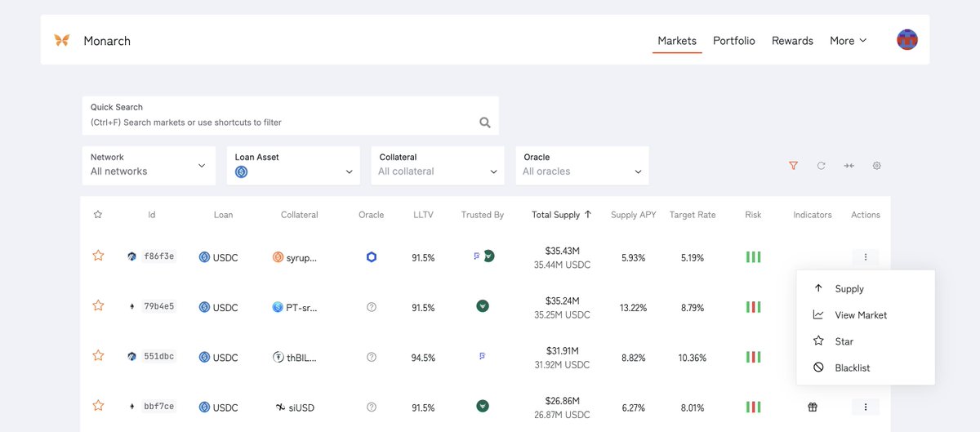Click thBIL collateral token icon
The height and width of the screenshot is (432, 980).
pos(278,357)
